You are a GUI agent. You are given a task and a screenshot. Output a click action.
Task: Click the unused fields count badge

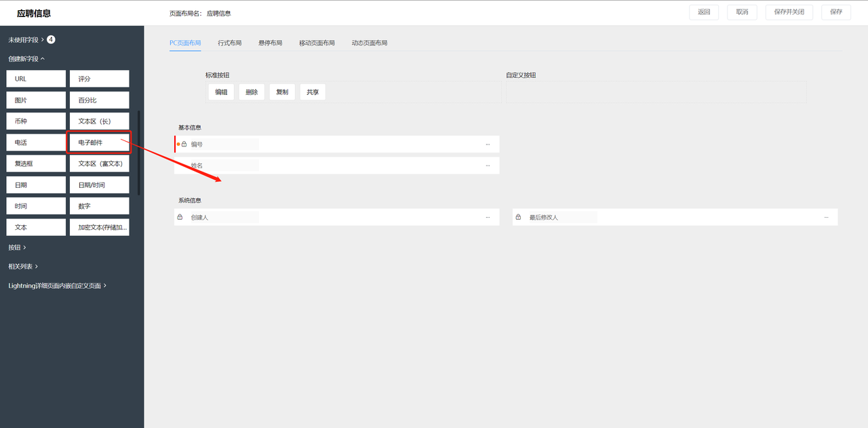coord(51,40)
